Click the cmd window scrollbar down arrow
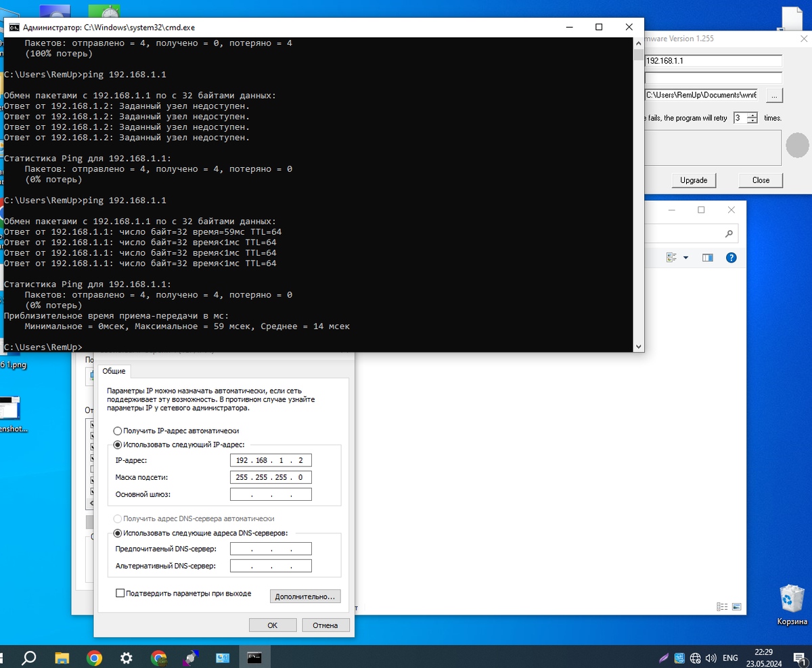 tap(638, 346)
